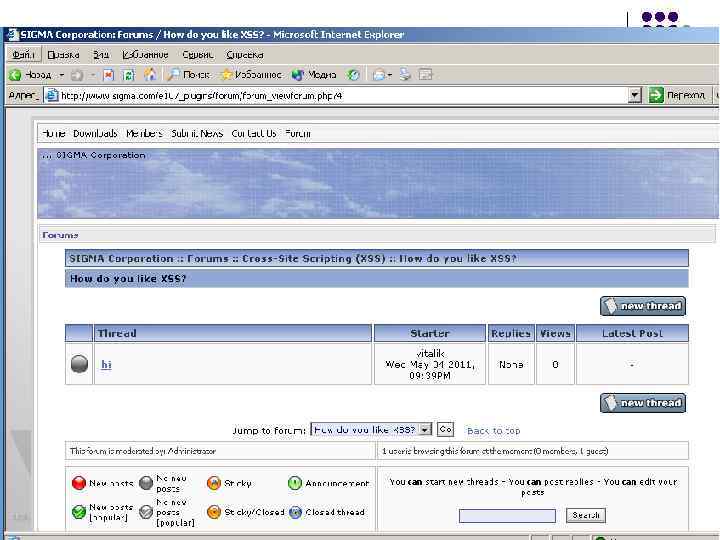The height and width of the screenshot is (540, 720).
Task: Click the forum breadcrumb path header bar
Action: [377, 258]
